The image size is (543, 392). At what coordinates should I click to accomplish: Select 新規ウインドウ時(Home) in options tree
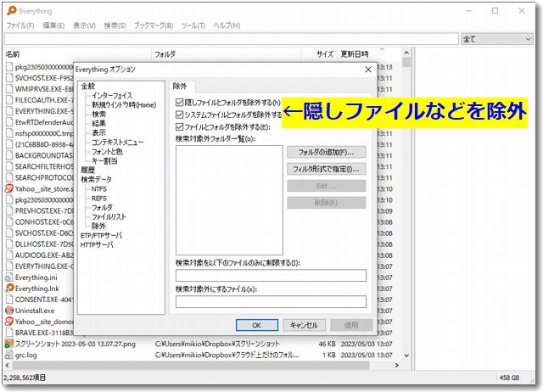[124, 104]
